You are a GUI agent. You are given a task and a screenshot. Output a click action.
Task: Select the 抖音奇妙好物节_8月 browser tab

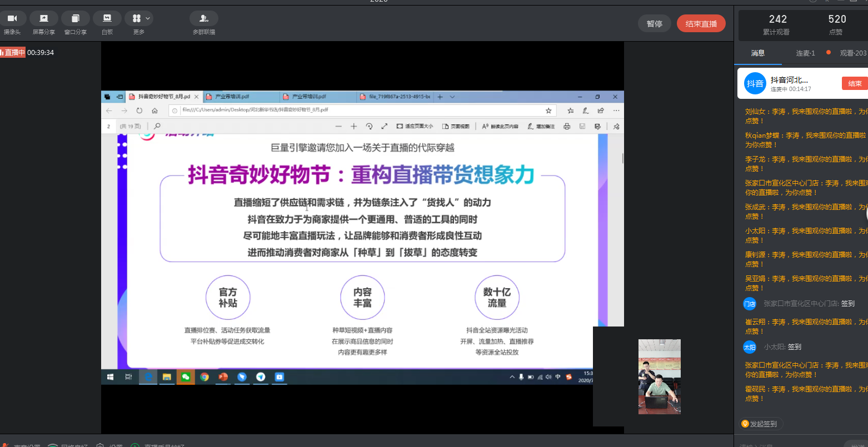(x=164, y=97)
